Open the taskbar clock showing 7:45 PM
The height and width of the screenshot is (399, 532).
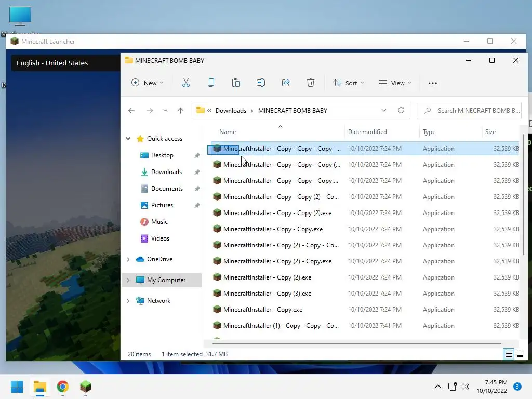pyautogui.click(x=492, y=387)
